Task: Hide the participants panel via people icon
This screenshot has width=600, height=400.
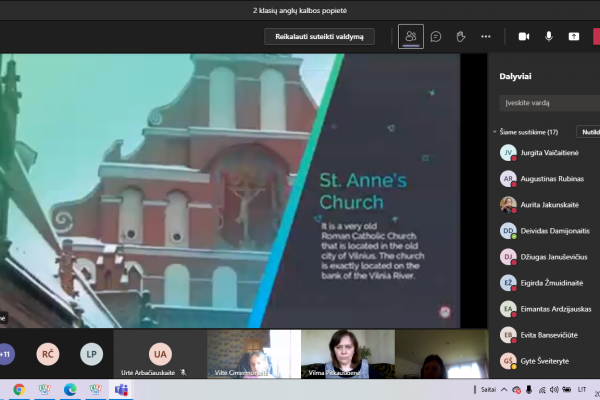Action: [411, 36]
